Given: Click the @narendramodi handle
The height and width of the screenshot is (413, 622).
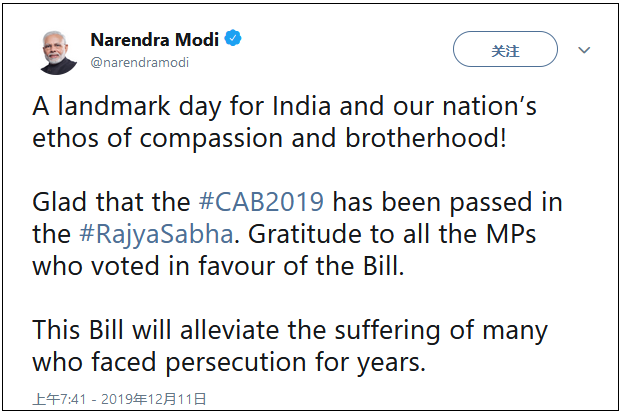Looking at the screenshot, I should click(140, 62).
